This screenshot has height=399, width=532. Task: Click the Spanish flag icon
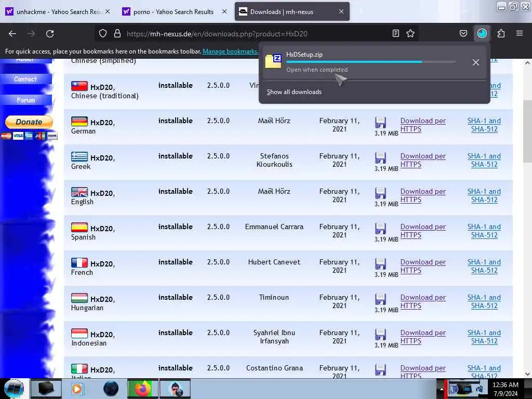[79, 228]
